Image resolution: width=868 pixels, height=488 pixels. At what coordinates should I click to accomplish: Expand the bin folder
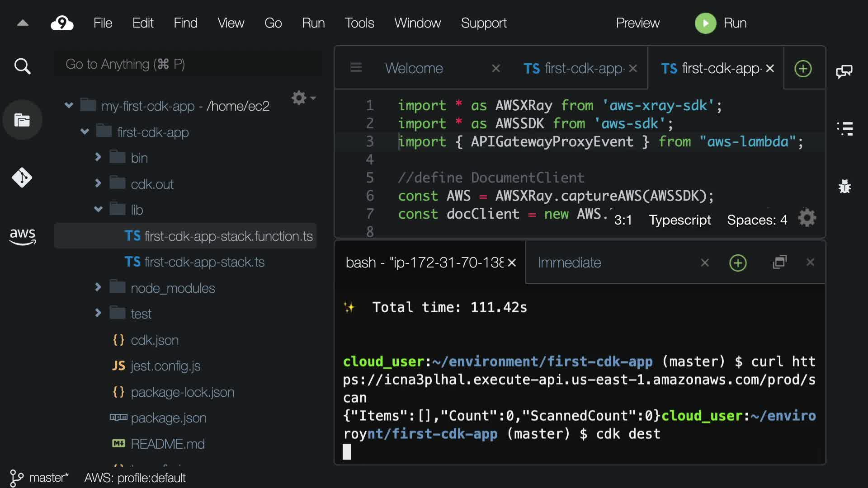pos(98,157)
